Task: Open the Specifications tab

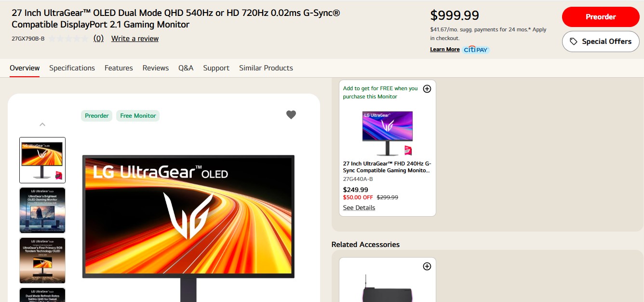Action: tap(72, 68)
